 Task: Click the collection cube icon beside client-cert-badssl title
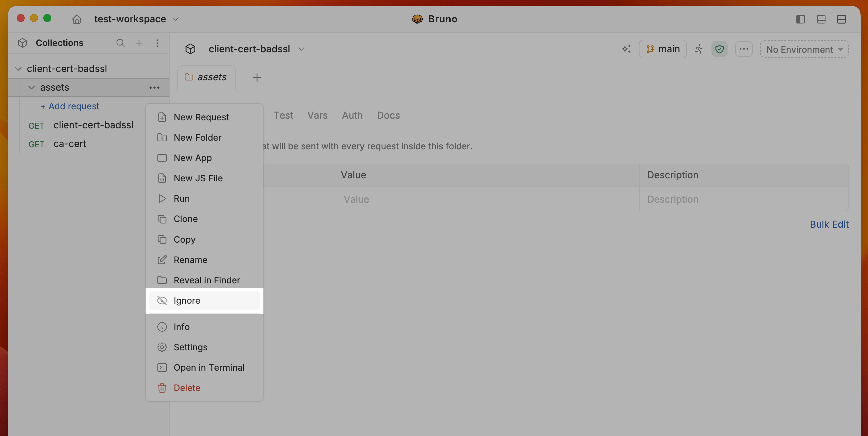tap(191, 49)
